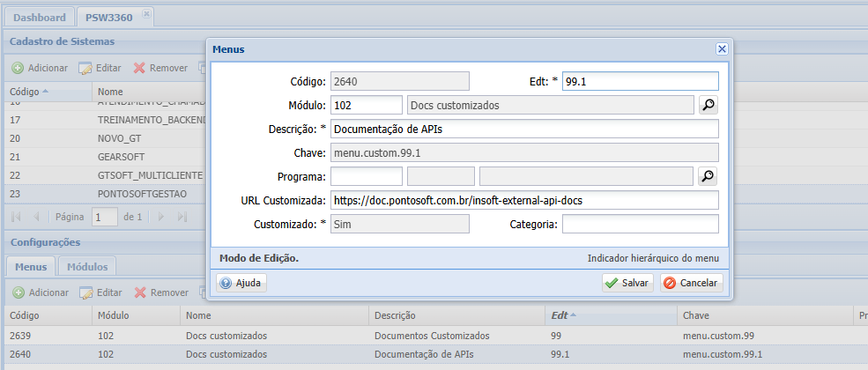This screenshot has height=370, width=868.
Task: Open the Módulo lookup magnifier
Action: click(x=708, y=105)
